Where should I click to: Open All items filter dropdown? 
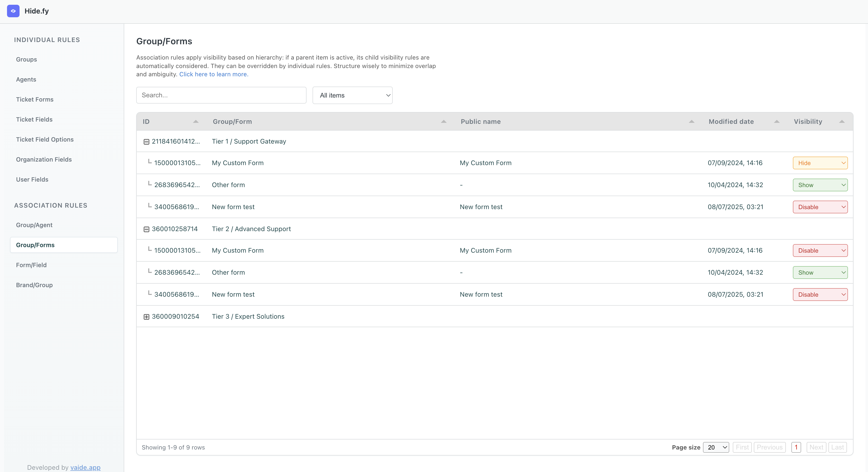pos(352,95)
